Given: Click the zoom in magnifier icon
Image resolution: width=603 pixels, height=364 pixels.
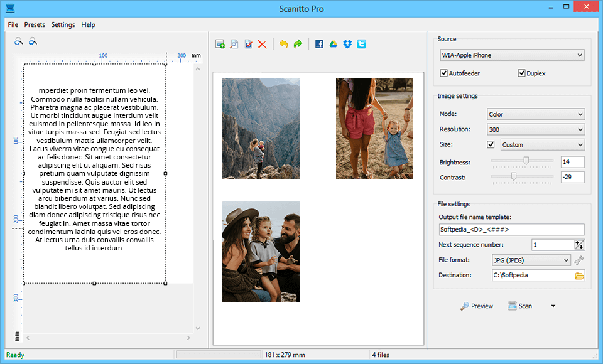Looking at the screenshot, I should [x=18, y=41].
